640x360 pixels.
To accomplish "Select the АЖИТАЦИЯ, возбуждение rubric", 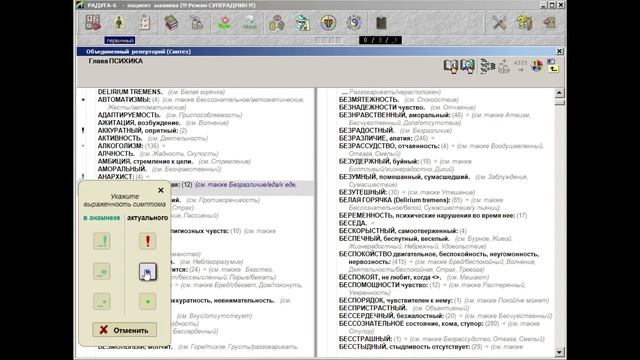I will (139, 123).
